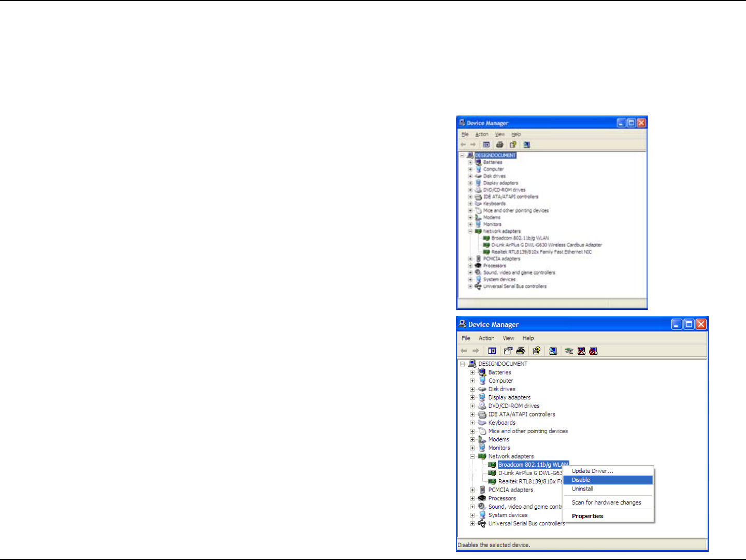Expand Computer node in smaller Device Manager

[x=470, y=169]
